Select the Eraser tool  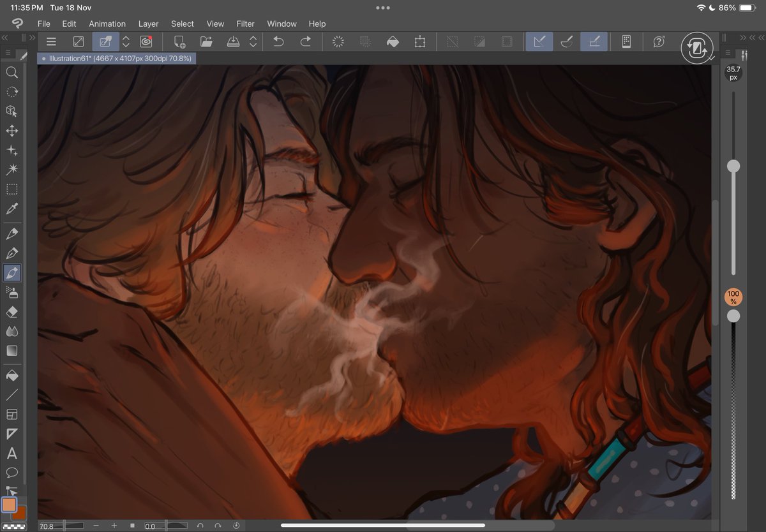click(12, 312)
